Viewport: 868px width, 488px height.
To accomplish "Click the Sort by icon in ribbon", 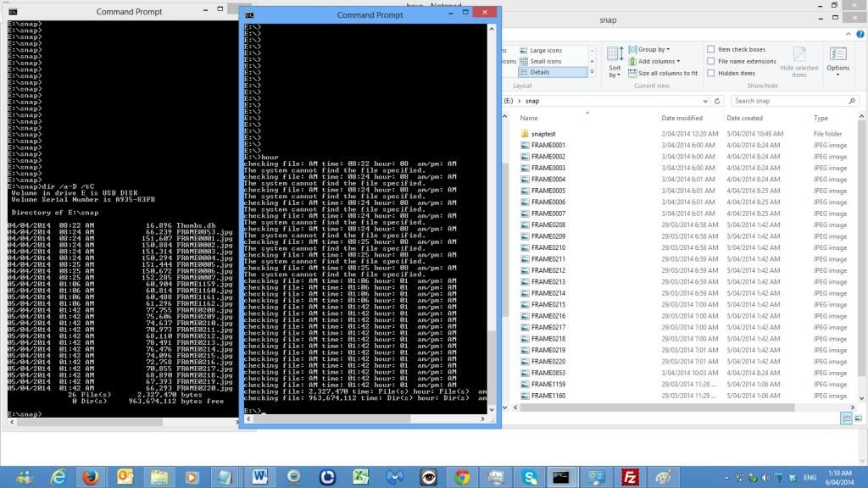I will pos(615,59).
